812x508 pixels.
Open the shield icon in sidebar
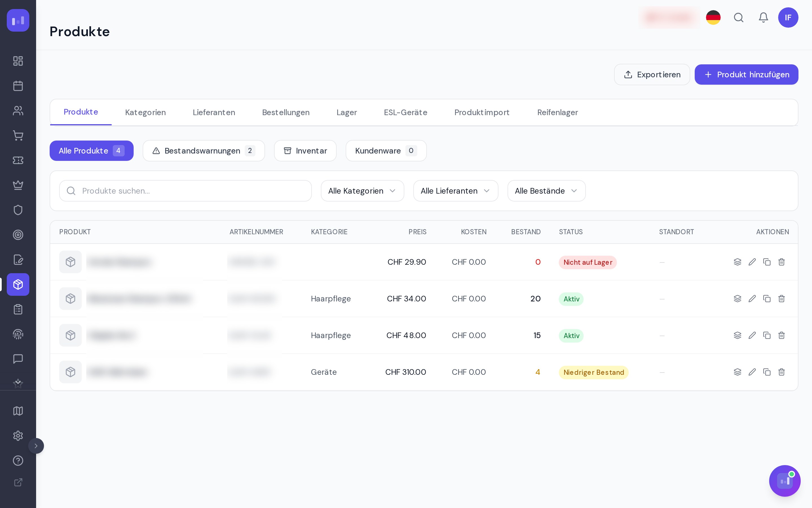(x=18, y=210)
